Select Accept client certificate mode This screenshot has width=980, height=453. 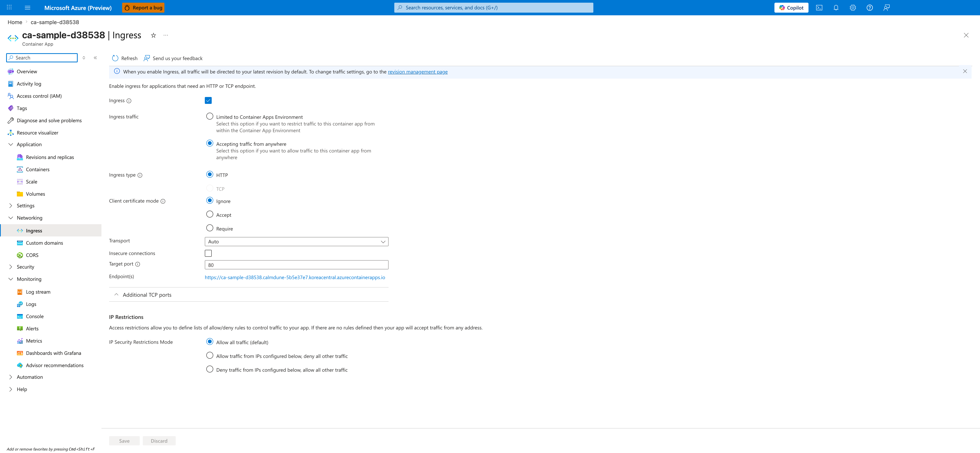pos(210,214)
